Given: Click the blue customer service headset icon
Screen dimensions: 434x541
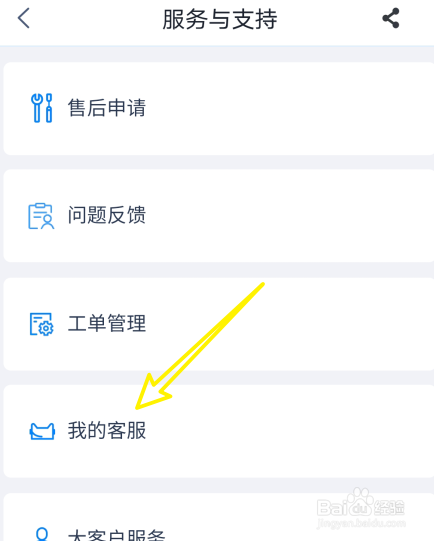Looking at the screenshot, I should tap(42, 431).
